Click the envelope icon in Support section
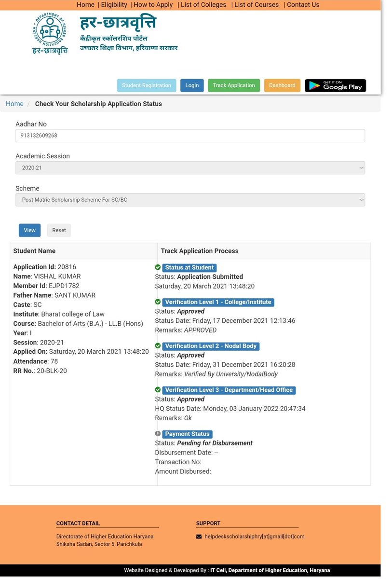This screenshot has width=392, height=579. (x=199, y=537)
